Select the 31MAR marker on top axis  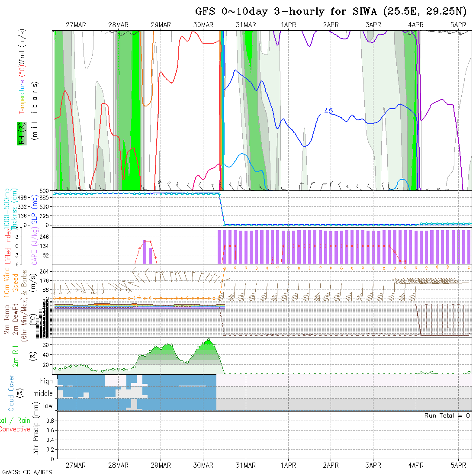pyautogui.click(x=246, y=25)
